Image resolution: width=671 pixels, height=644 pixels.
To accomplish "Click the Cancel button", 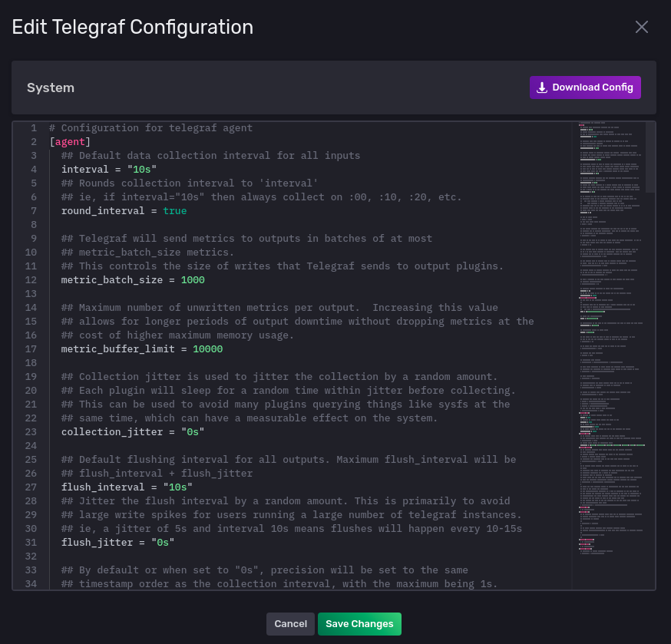I will [290, 624].
